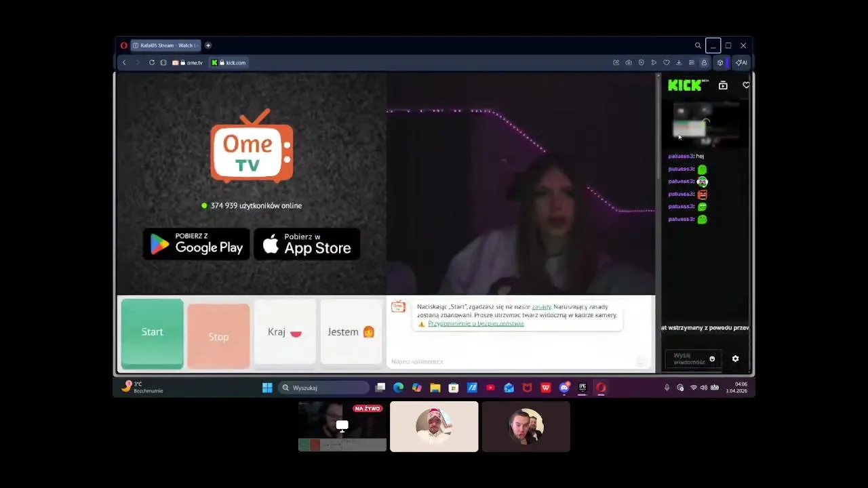Open the App Store download badge

[307, 244]
